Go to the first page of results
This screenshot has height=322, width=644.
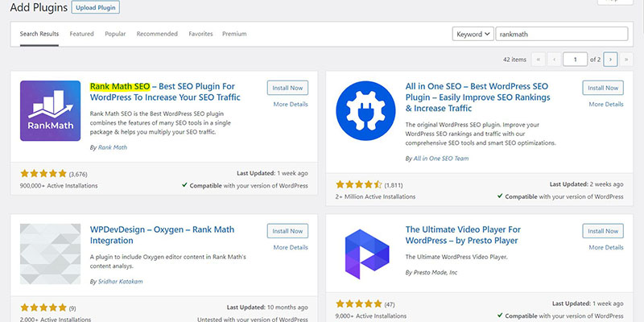point(538,60)
